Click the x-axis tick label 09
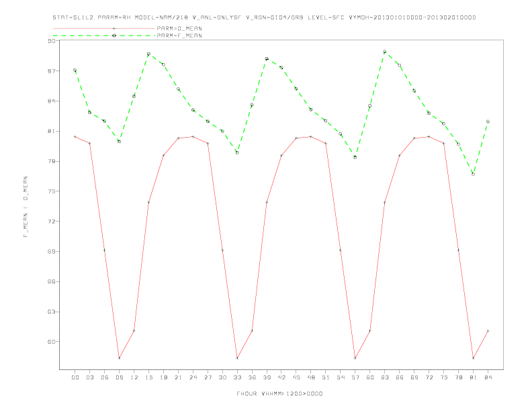 119,377
